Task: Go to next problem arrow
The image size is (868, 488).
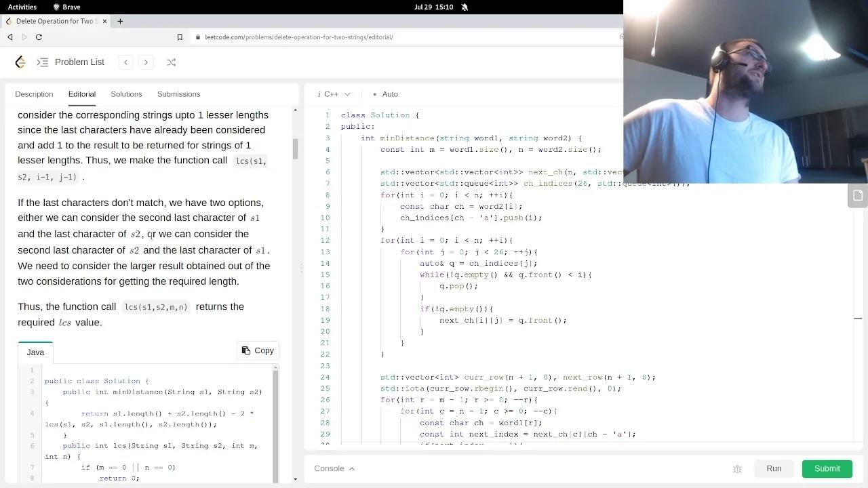Action: click(146, 62)
